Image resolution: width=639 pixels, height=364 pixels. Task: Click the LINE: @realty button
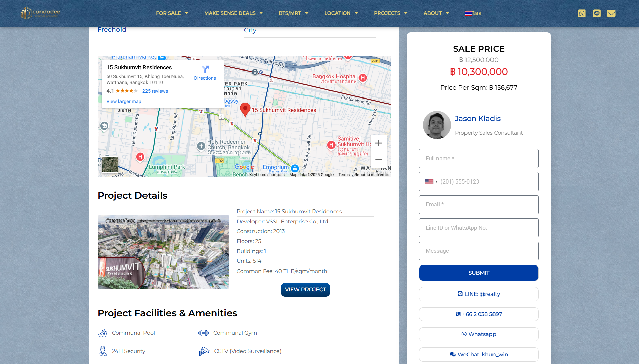[479, 294]
